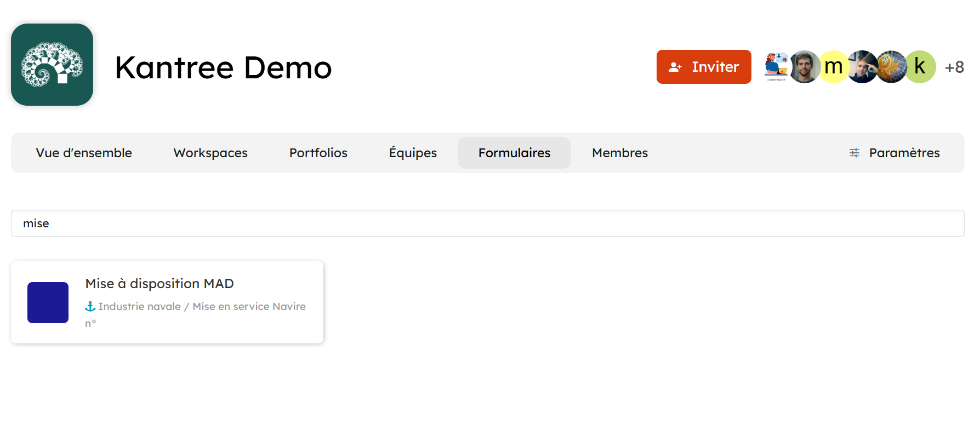Open the avatar of man touching forehead
The width and height of the screenshot is (980, 436).
coord(862,67)
